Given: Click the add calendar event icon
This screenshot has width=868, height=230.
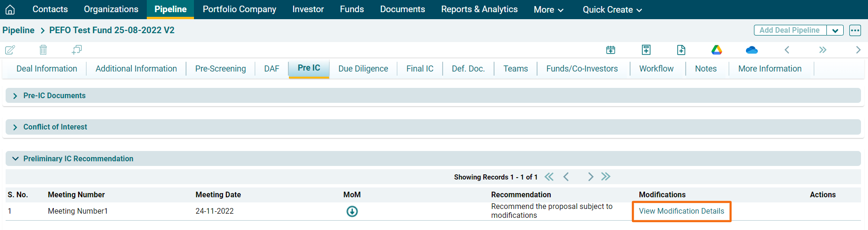Looking at the screenshot, I should pos(610,50).
